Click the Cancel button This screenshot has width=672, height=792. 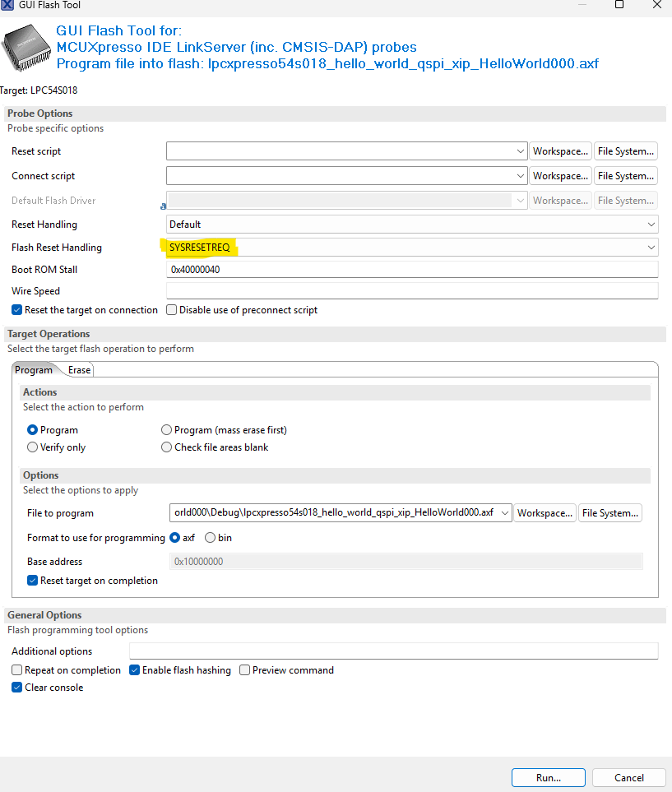629,778
